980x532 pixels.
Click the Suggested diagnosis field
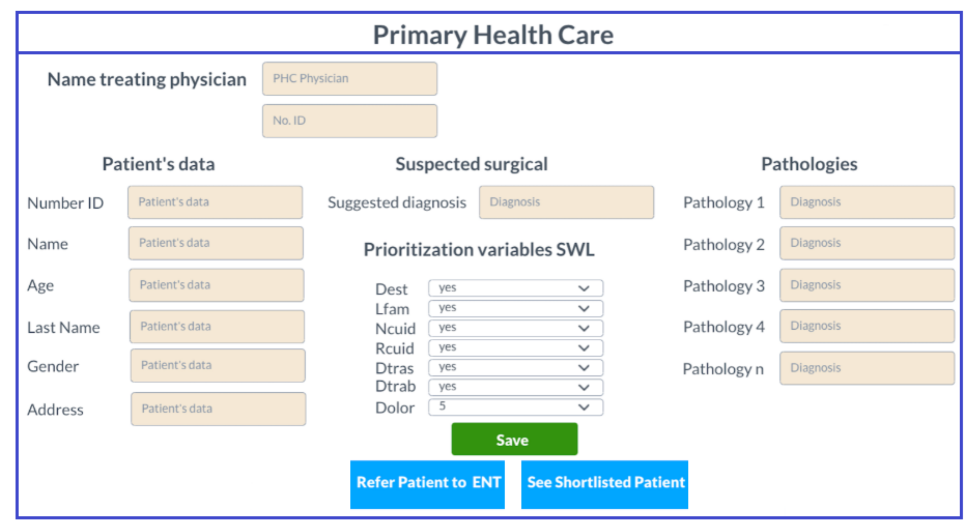pos(566,202)
